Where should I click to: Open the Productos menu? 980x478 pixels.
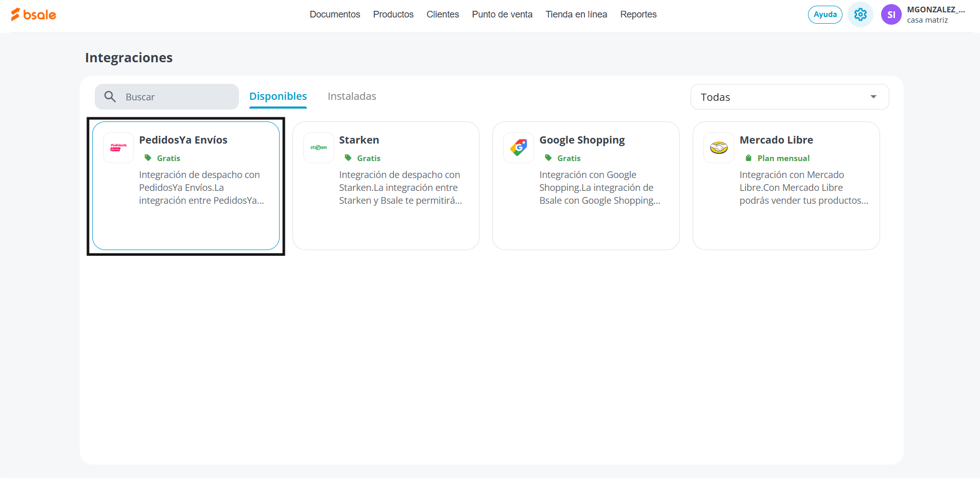coord(393,14)
